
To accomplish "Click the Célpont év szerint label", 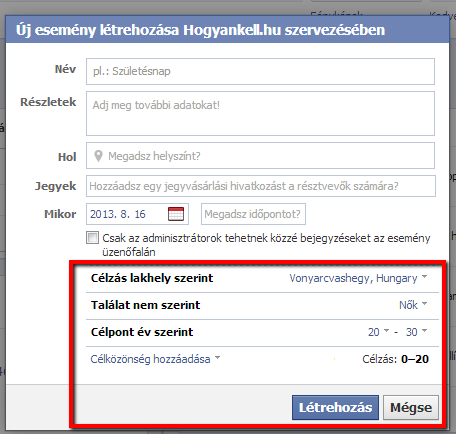I will point(142,332).
